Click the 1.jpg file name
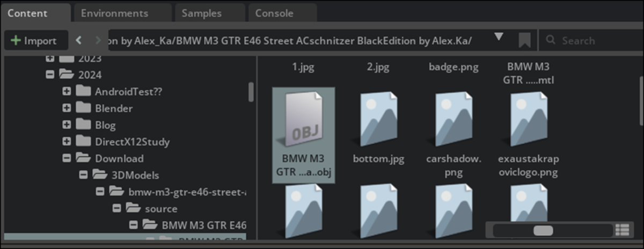This screenshot has width=644, height=249. point(304,67)
